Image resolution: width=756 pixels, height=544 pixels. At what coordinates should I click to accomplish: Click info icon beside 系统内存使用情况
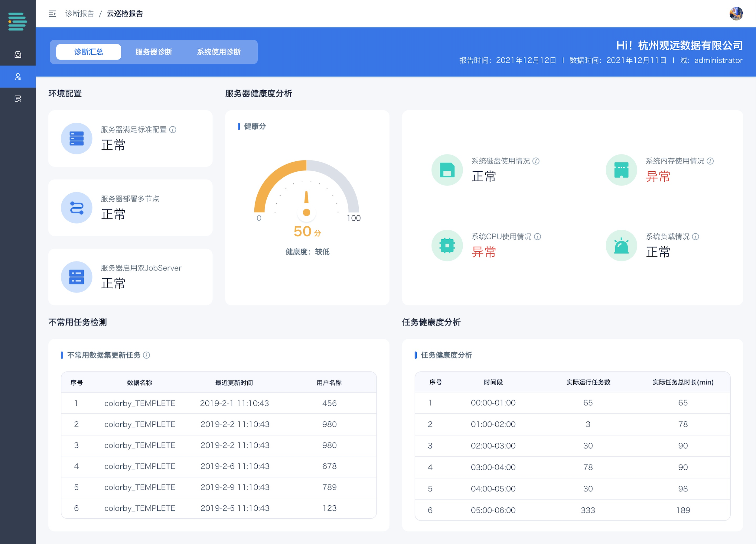710,161
